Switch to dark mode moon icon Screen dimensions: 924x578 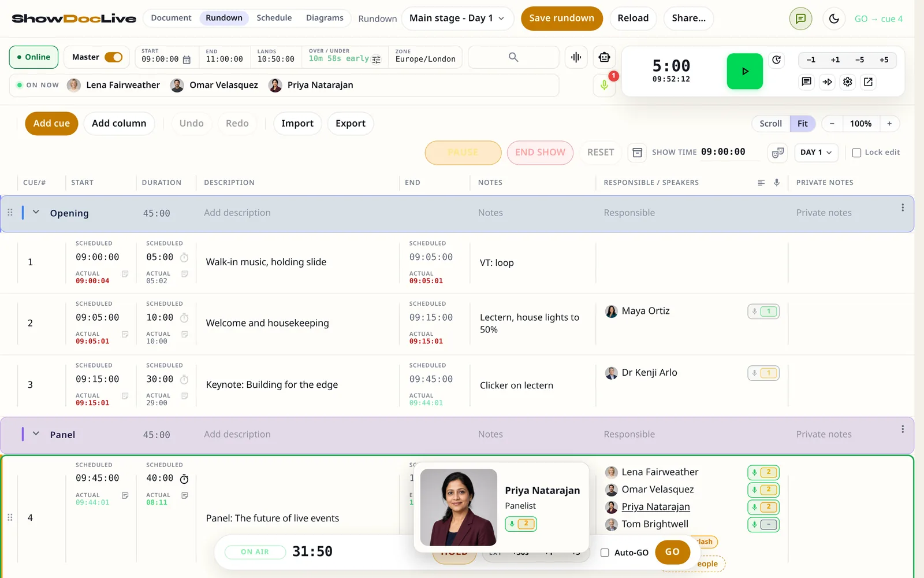coord(834,18)
